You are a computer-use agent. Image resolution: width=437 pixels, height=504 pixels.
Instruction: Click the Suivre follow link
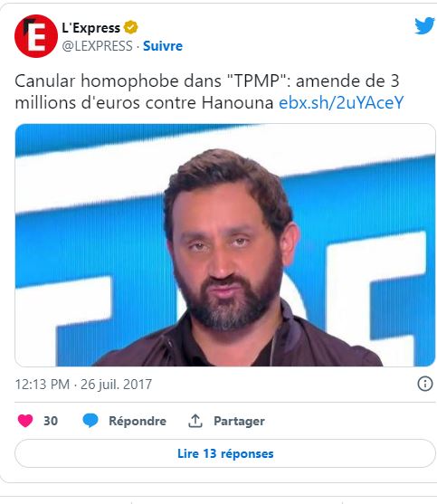(x=163, y=46)
